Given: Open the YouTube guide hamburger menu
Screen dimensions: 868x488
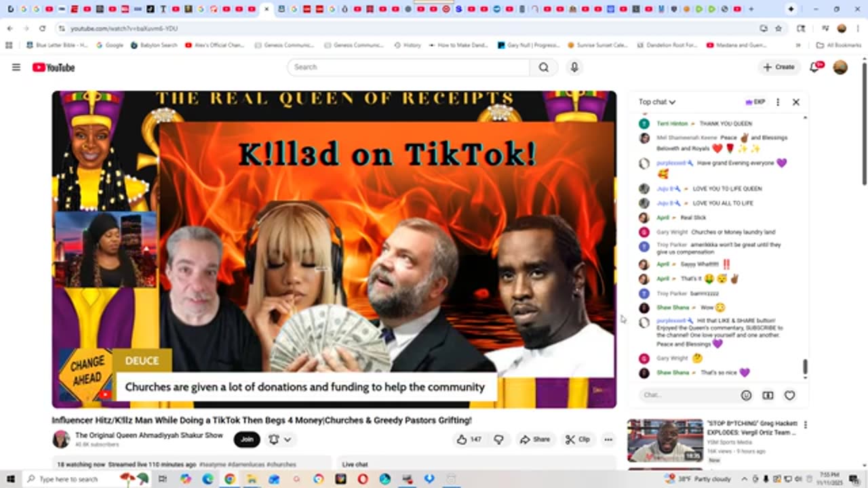Looking at the screenshot, I should point(16,67).
